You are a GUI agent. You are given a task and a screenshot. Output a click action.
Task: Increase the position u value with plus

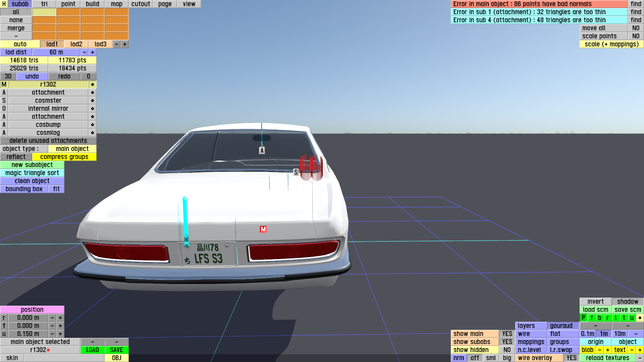pos(60,334)
